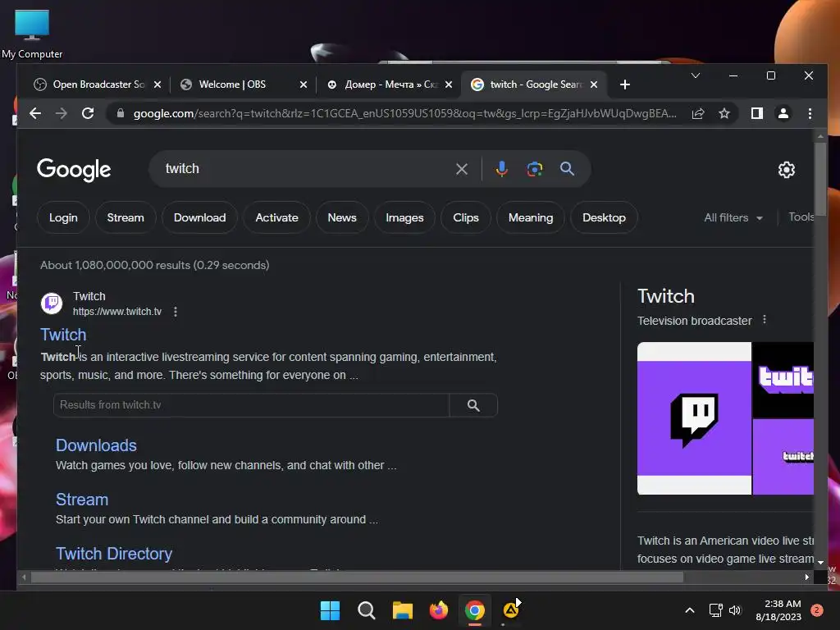Viewport: 840px width, 630px height.
Task: Open the Chrome three-dot menu
Action: (x=810, y=113)
